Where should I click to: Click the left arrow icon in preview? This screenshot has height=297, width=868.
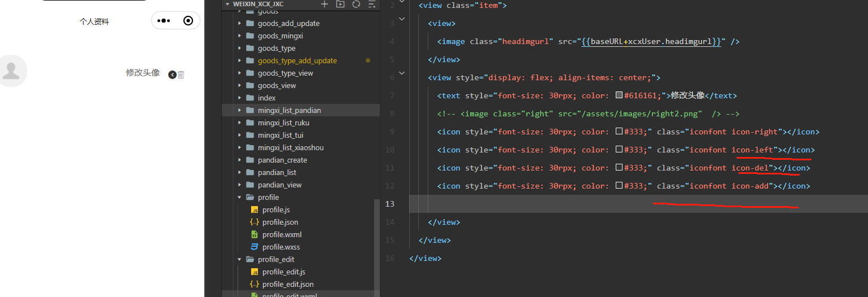pos(172,75)
